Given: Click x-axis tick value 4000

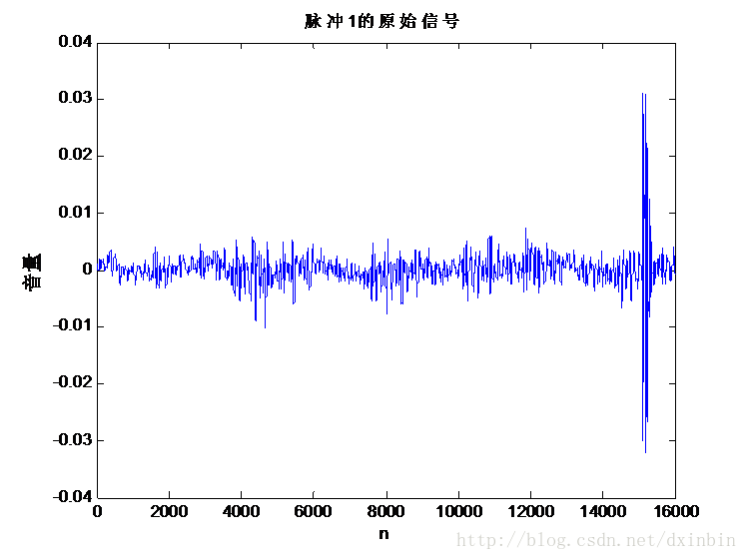Looking at the screenshot, I should tap(241, 512).
